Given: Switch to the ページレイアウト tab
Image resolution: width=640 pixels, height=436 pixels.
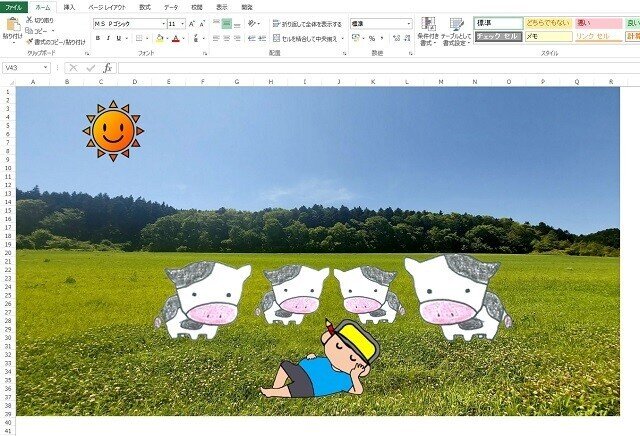Looking at the screenshot, I should [107, 7].
